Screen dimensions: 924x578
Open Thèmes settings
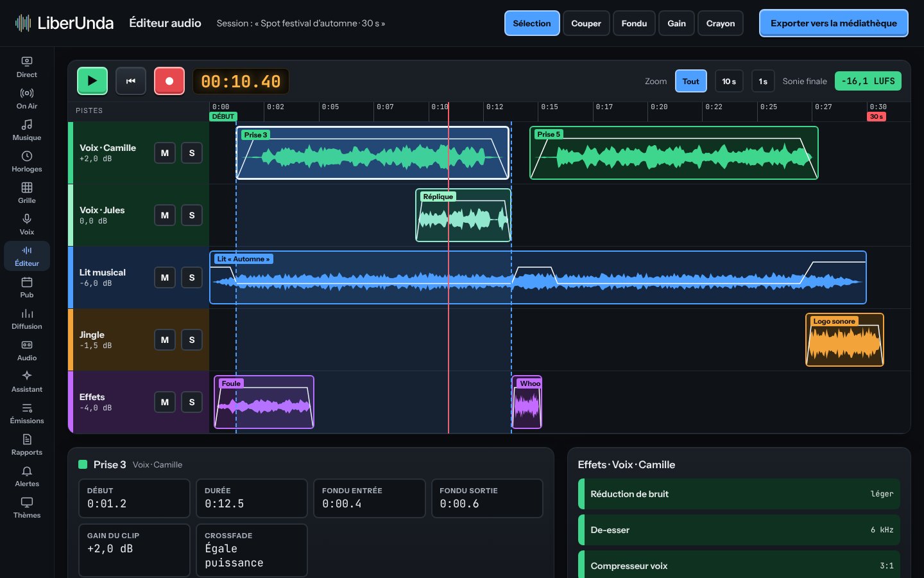click(27, 507)
